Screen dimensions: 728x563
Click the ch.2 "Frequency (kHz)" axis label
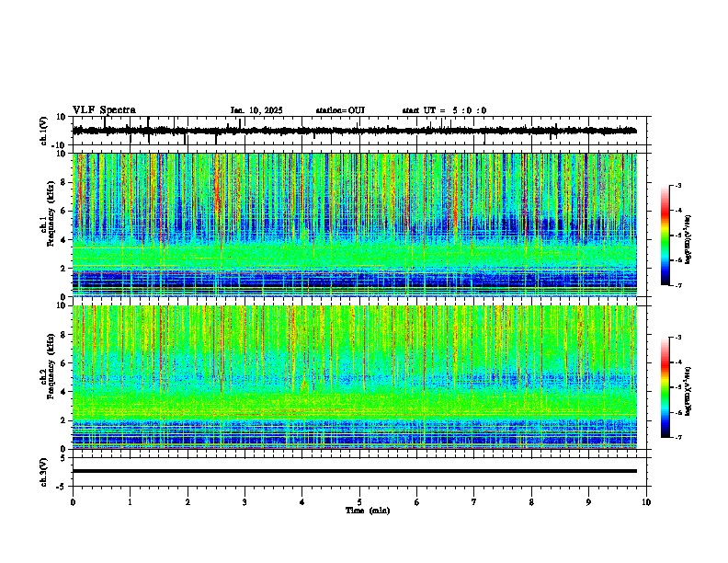51,366
